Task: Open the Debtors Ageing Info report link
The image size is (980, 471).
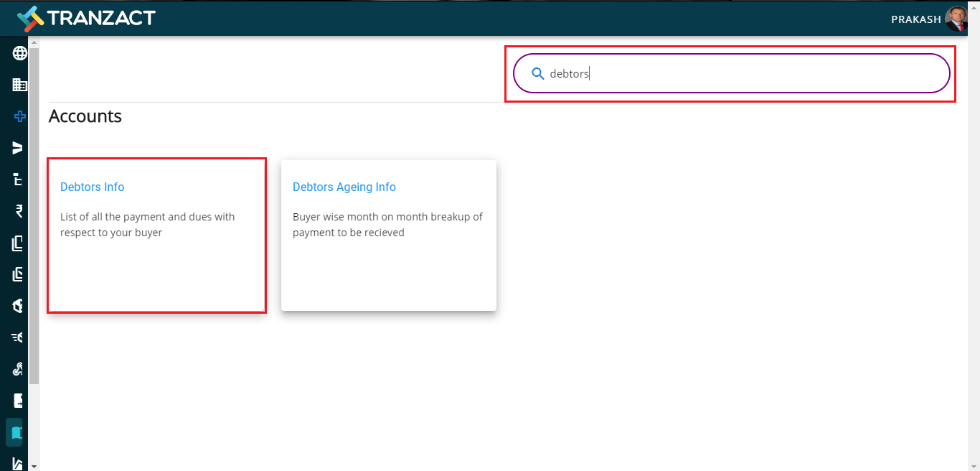Action: coord(344,187)
